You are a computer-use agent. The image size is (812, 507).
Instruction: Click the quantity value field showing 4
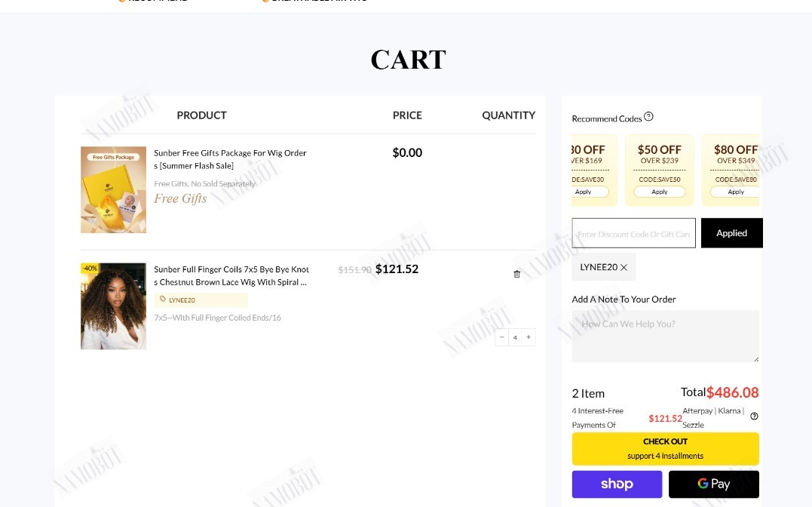click(x=515, y=337)
